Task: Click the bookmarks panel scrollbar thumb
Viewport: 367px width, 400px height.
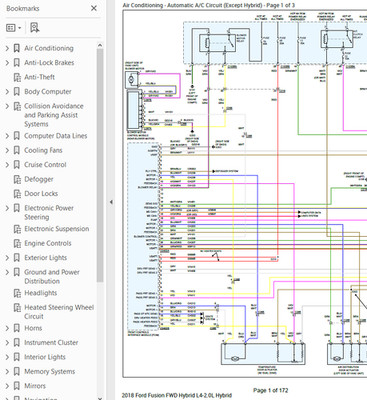Action: pos(100,166)
